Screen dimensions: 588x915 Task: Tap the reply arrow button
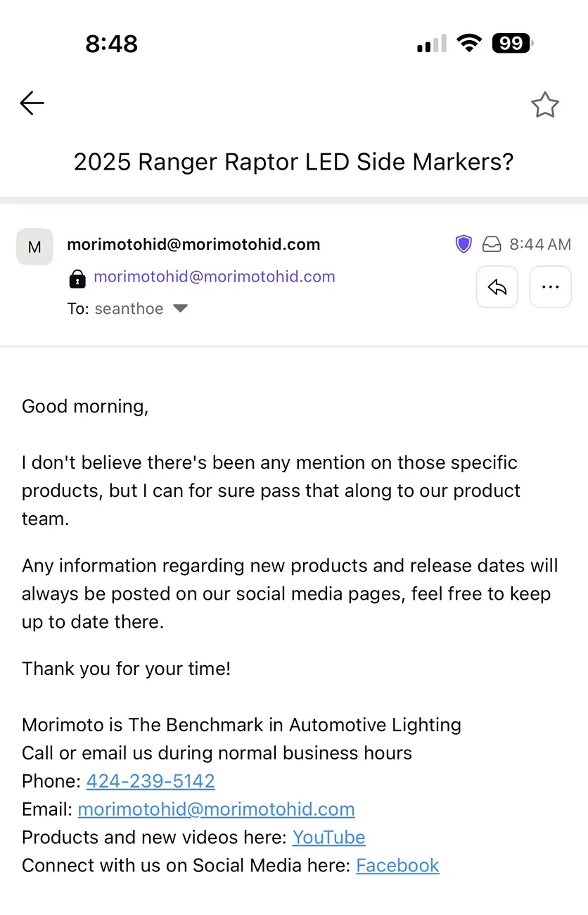(x=497, y=286)
